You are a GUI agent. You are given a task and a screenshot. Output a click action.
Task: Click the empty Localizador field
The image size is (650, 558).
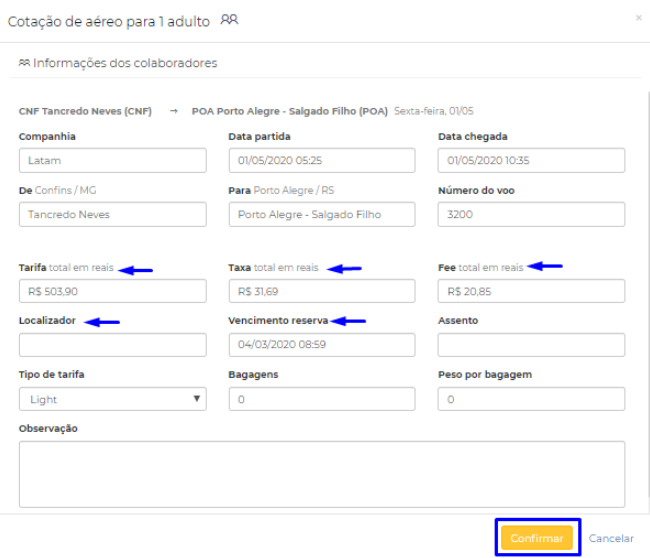[x=113, y=345]
